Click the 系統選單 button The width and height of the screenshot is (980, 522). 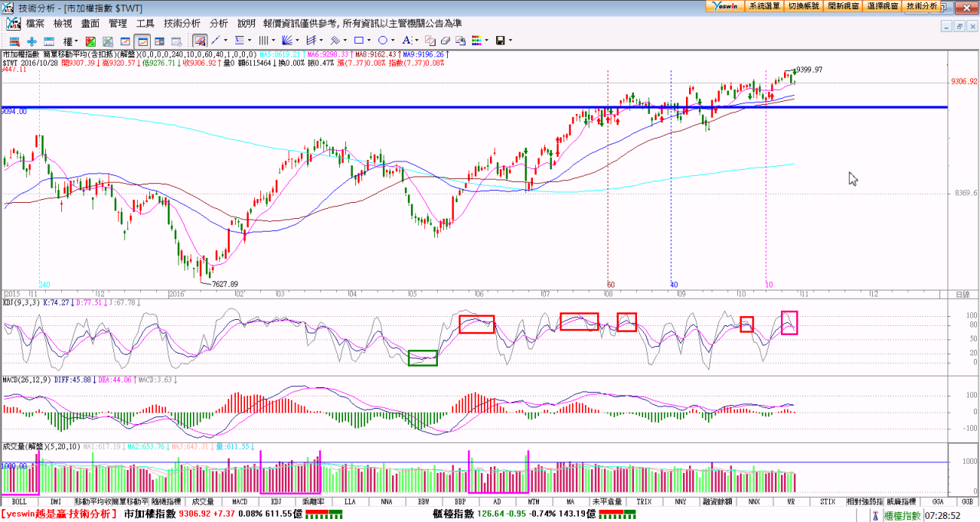tap(764, 5)
